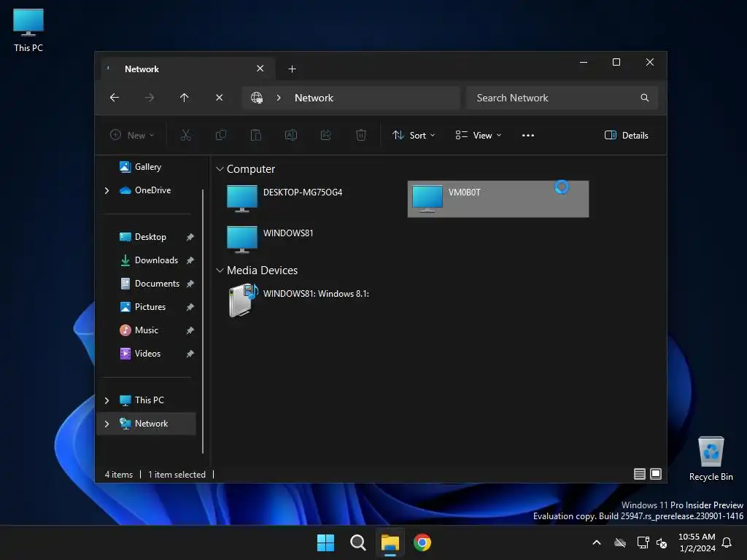Screen dimensions: 747x560
Task: Add a new File Explorer tab
Action: click(292, 69)
